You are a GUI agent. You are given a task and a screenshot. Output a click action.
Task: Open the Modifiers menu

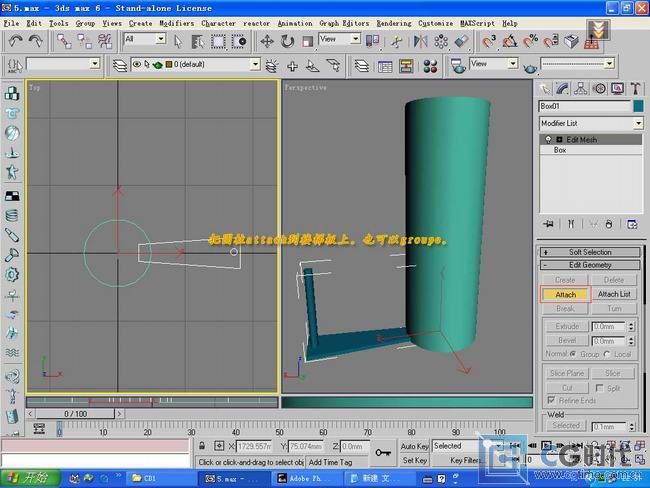177,24
